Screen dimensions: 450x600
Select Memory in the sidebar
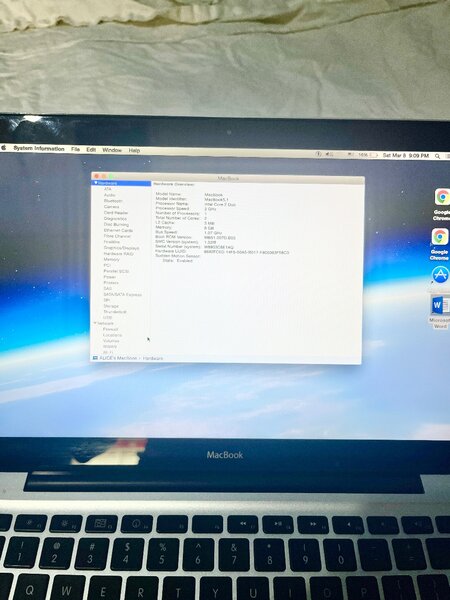112,259
